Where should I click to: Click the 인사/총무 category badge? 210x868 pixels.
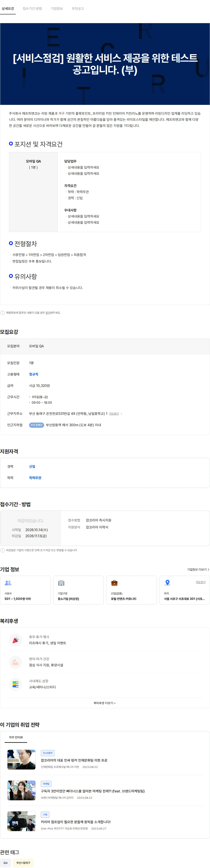pyautogui.click(x=48, y=753)
